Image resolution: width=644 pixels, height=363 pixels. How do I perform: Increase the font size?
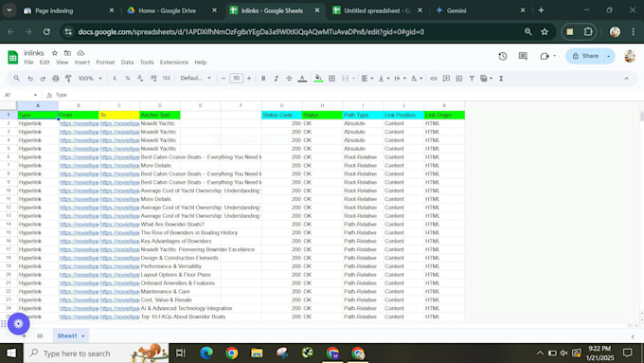pyautogui.click(x=249, y=78)
